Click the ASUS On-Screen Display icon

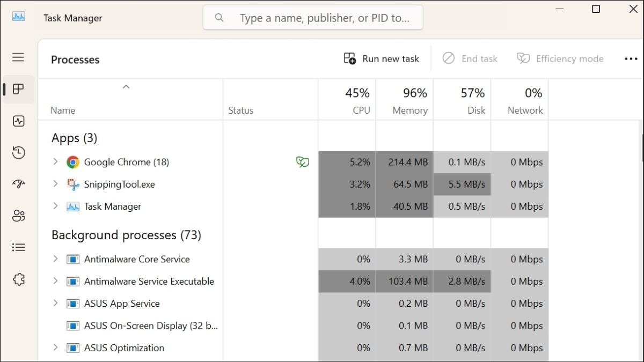[73, 326]
